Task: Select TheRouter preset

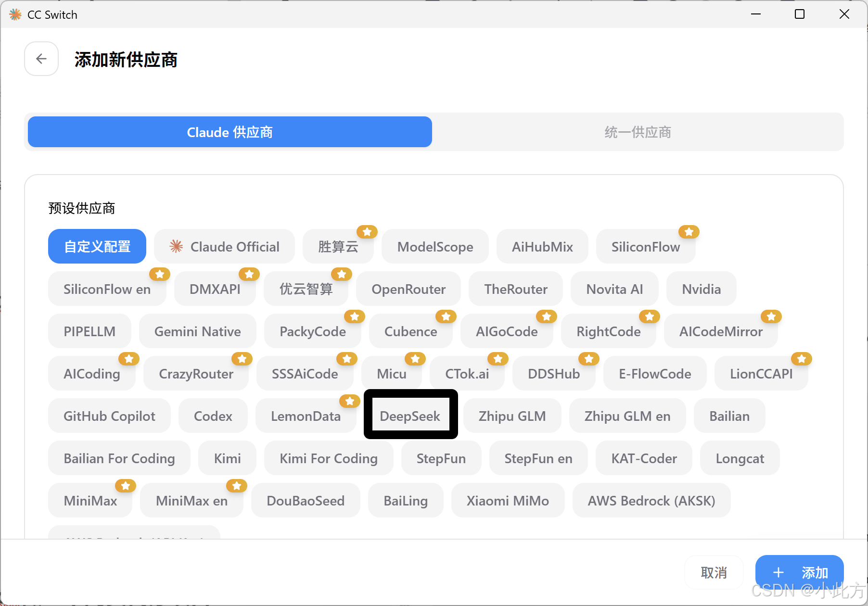Action: [516, 289]
